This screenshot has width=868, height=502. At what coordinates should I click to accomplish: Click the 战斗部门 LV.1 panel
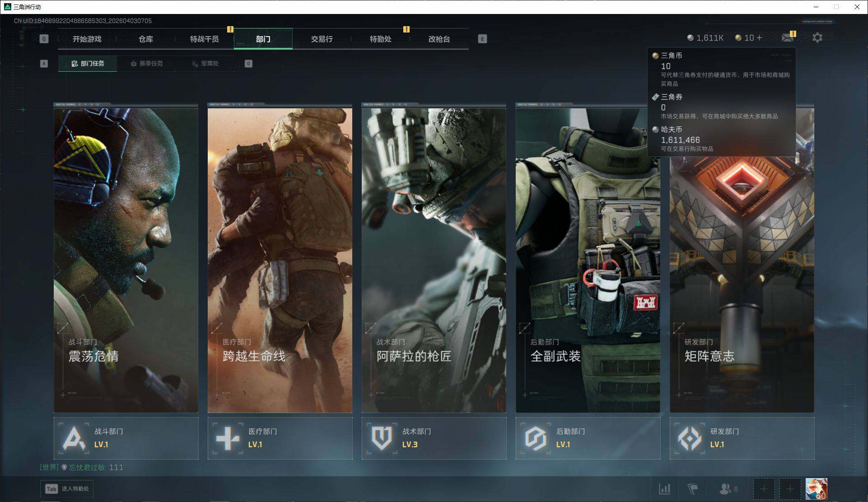pyautogui.click(x=126, y=438)
